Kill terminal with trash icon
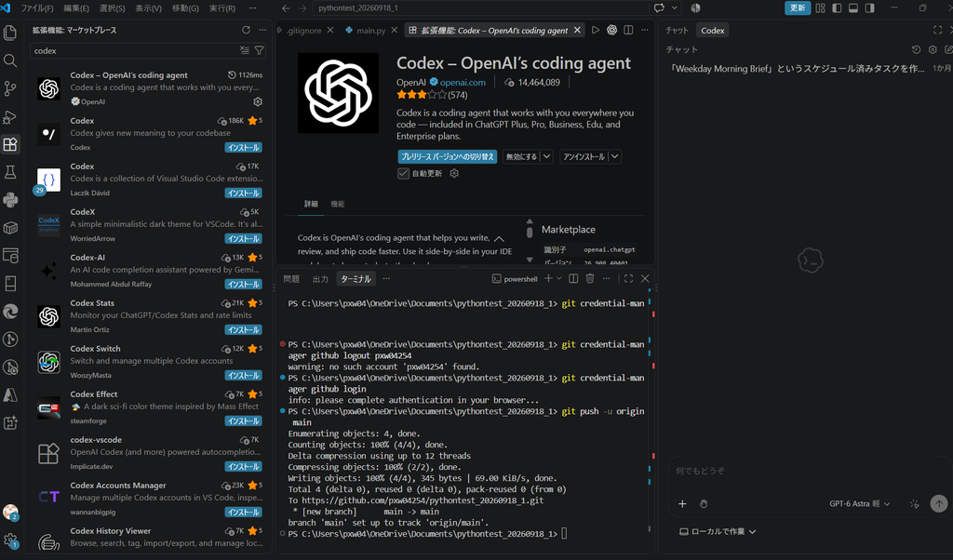This screenshot has height=560, width=953. coord(589,278)
